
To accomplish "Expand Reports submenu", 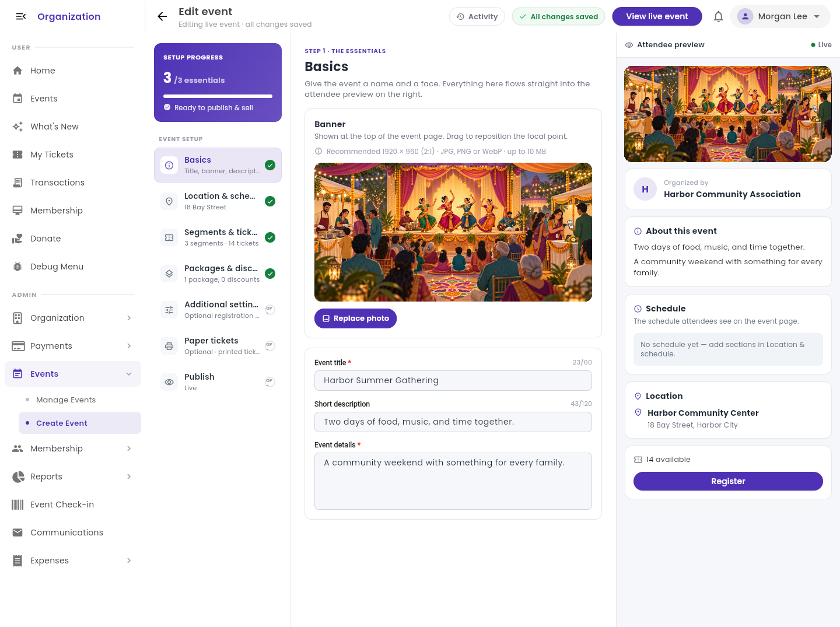I will pos(129,477).
